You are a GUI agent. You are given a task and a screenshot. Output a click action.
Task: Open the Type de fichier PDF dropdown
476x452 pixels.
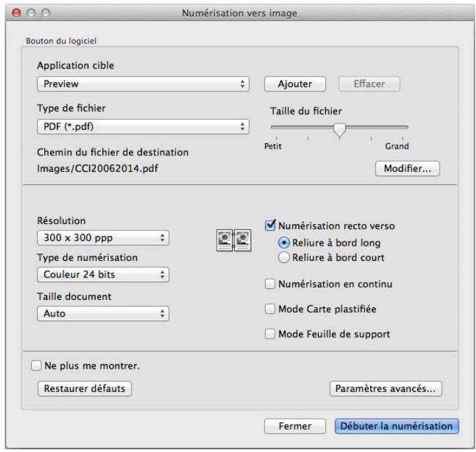point(143,126)
